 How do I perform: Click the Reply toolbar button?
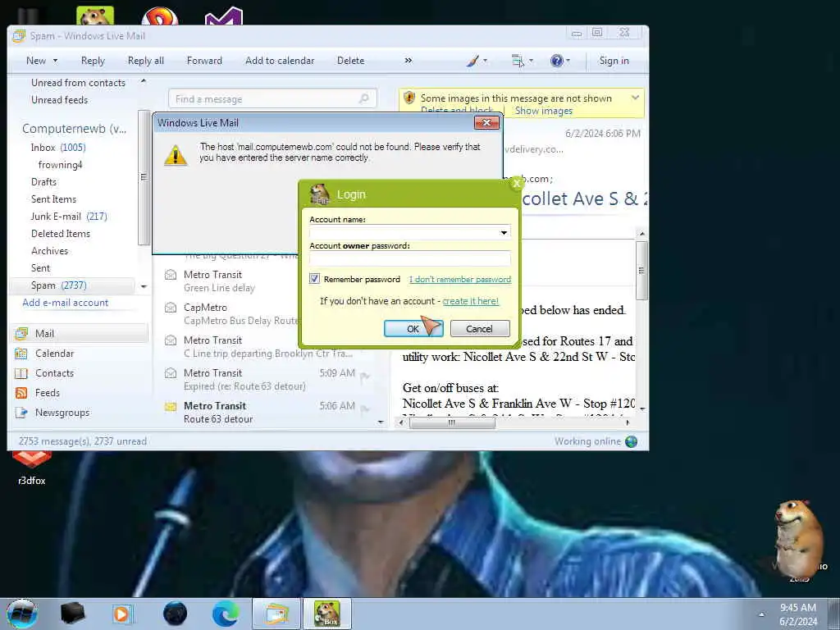[93, 61]
